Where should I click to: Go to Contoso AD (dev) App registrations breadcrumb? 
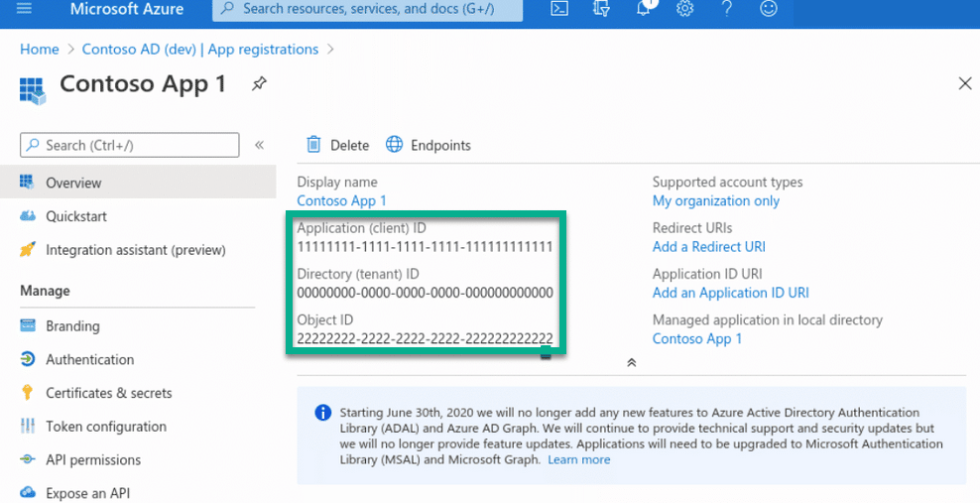[x=200, y=49]
